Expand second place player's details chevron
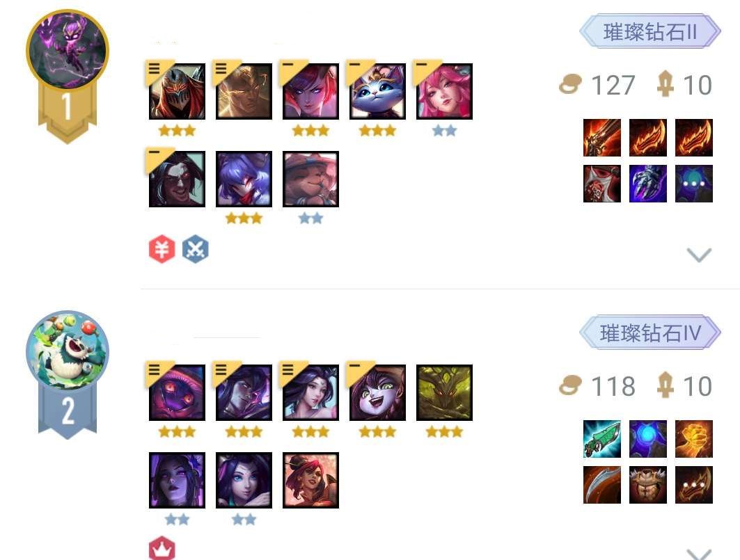Screen dimensions: 740x560 pyautogui.click(x=699, y=554)
